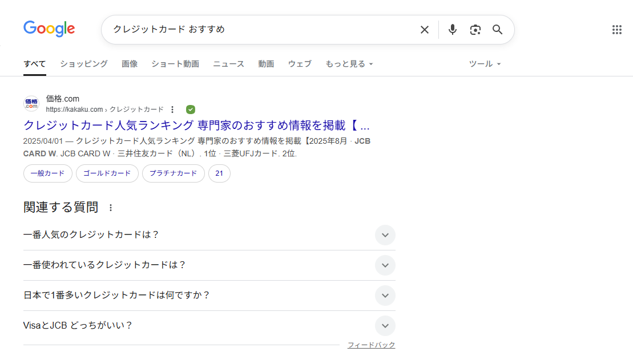
Task: Switch to the ショッピング tab
Action: coord(84,64)
